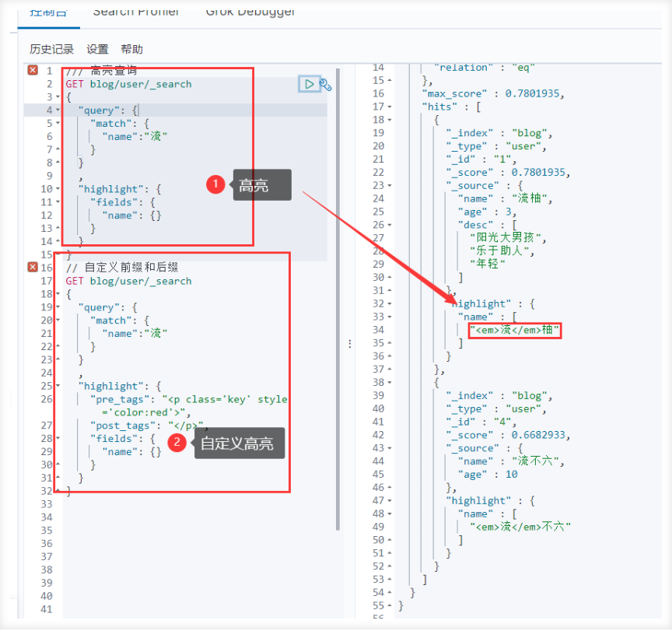Collapse the fold arrow on line 4
672x631 pixels.
pos(58,110)
